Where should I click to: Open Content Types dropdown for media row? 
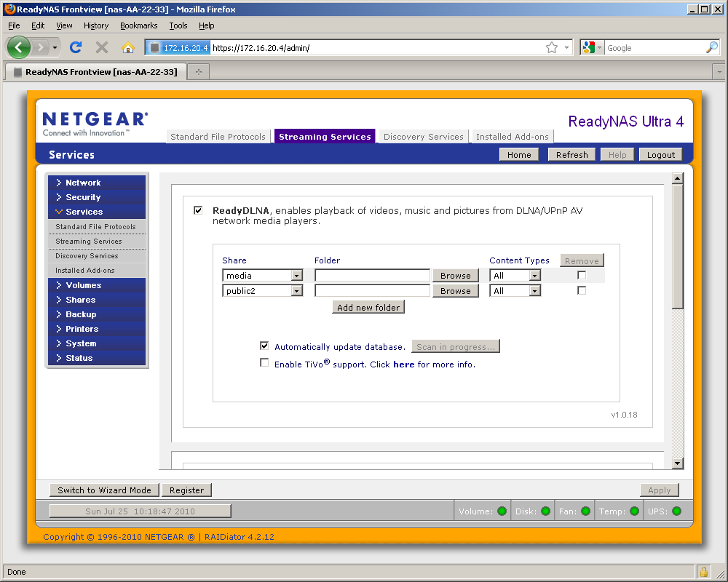coord(515,275)
